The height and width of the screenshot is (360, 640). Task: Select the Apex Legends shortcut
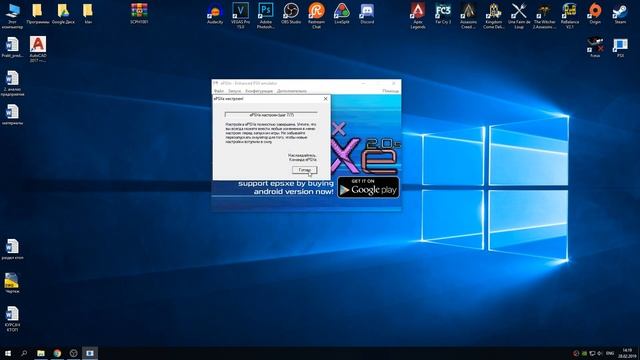click(418, 16)
